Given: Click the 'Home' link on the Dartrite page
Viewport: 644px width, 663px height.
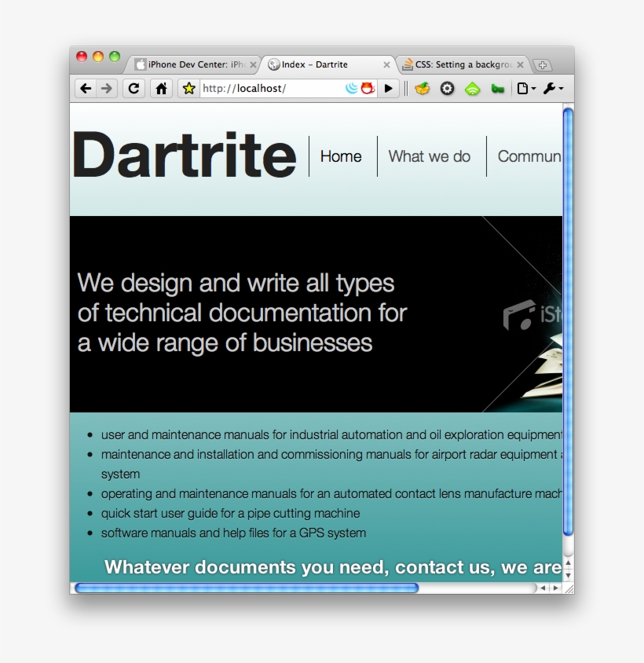Looking at the screenshot, I should click(341, 156).
